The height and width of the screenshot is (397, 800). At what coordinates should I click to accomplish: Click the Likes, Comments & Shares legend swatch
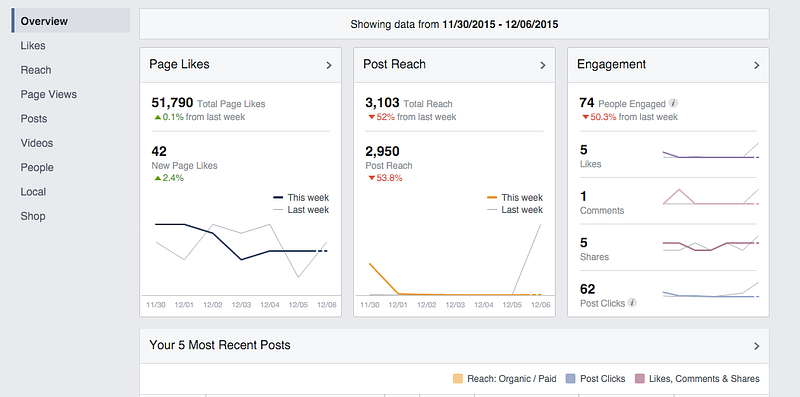639,379
